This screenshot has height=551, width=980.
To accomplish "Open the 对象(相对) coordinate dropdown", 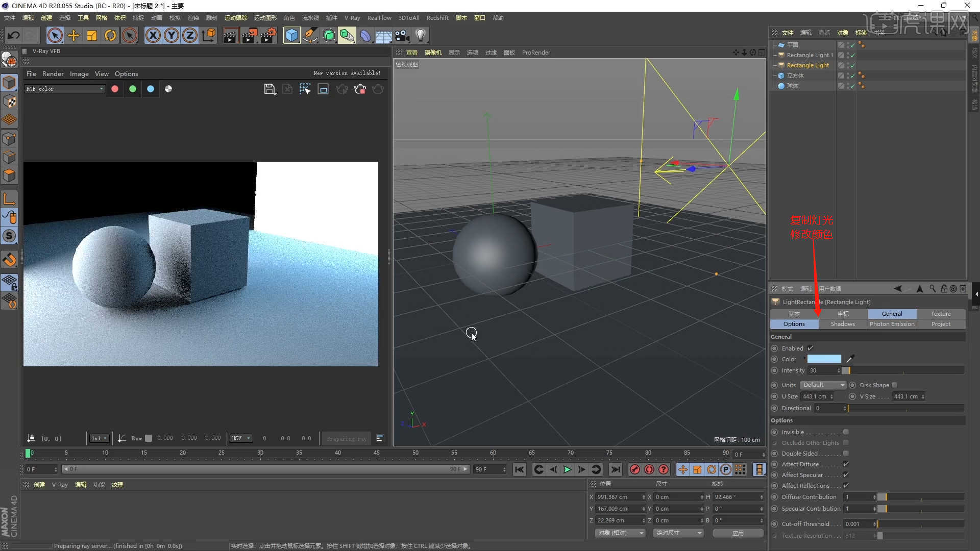I will tap(620, 533).
